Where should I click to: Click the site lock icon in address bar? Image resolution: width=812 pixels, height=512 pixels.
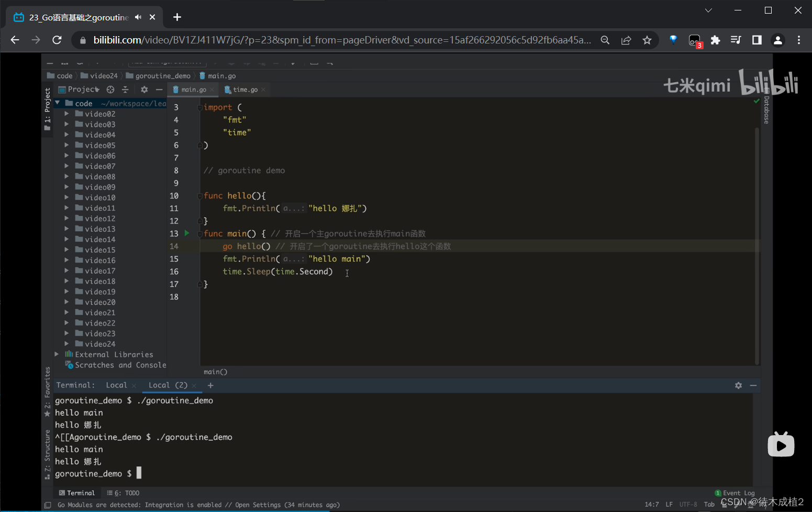pyautogui.click(x=83, y=40)
